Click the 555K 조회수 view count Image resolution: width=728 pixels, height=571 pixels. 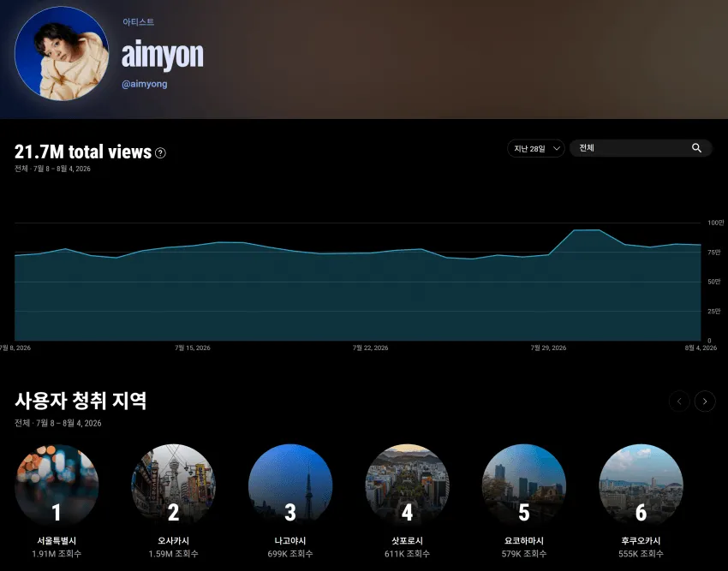(641, 554)
